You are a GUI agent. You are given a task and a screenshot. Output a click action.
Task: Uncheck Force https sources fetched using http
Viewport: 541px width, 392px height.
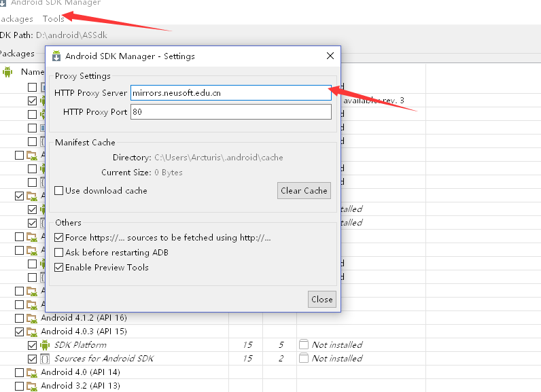tap(59, 238)
